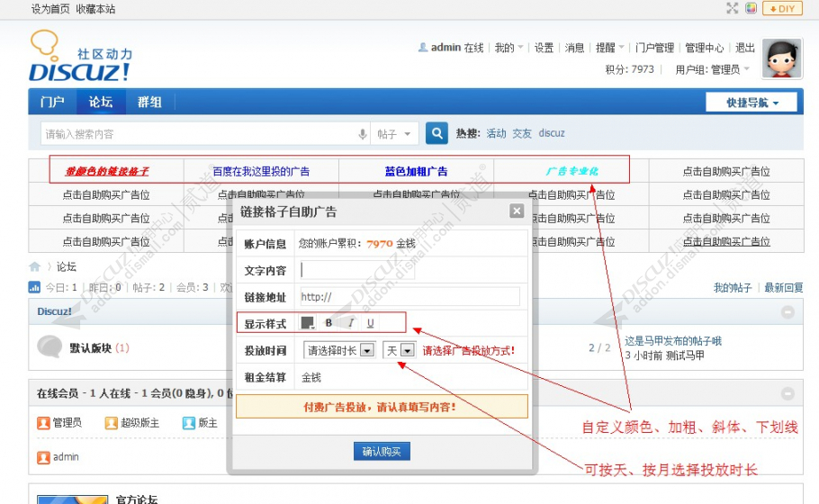819x504 pixels.
Task: Click the colorful style switch icon
Action: pos(751,8)
